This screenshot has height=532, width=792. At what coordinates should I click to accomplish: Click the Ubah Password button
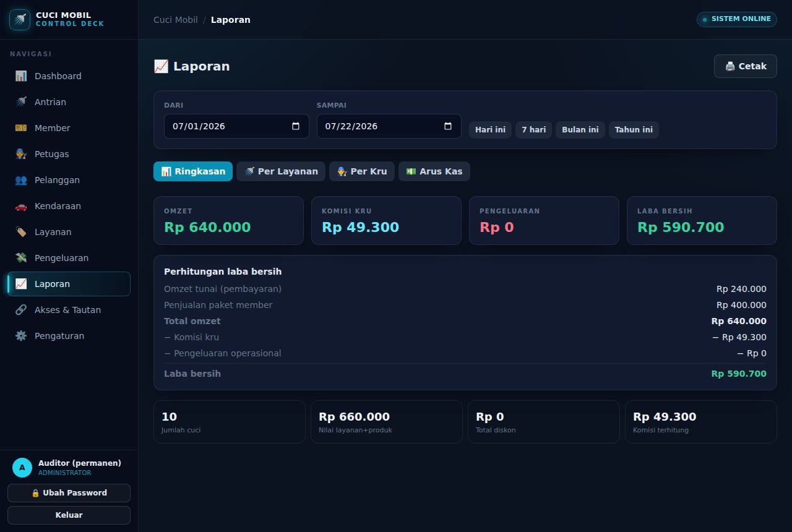tap(69, 493)
